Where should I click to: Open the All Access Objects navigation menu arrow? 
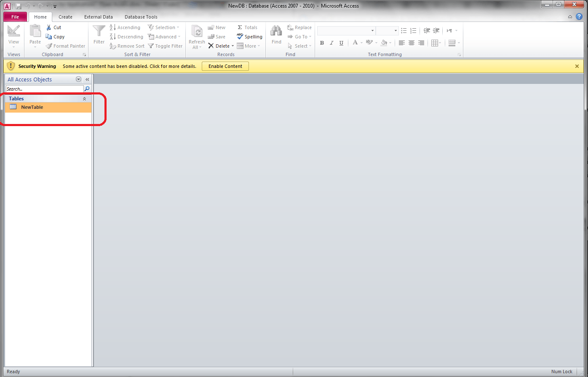78,79
